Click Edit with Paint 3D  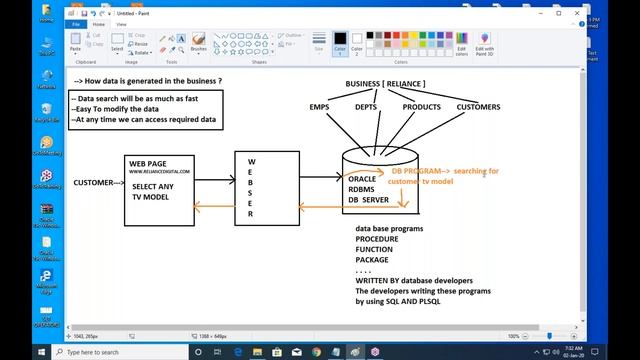[484, 44]
